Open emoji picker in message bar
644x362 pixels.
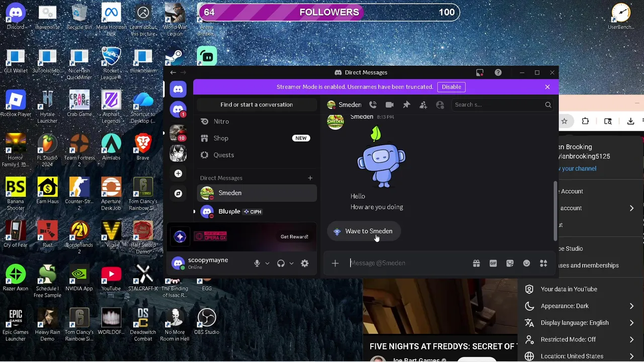pos(527,263)
